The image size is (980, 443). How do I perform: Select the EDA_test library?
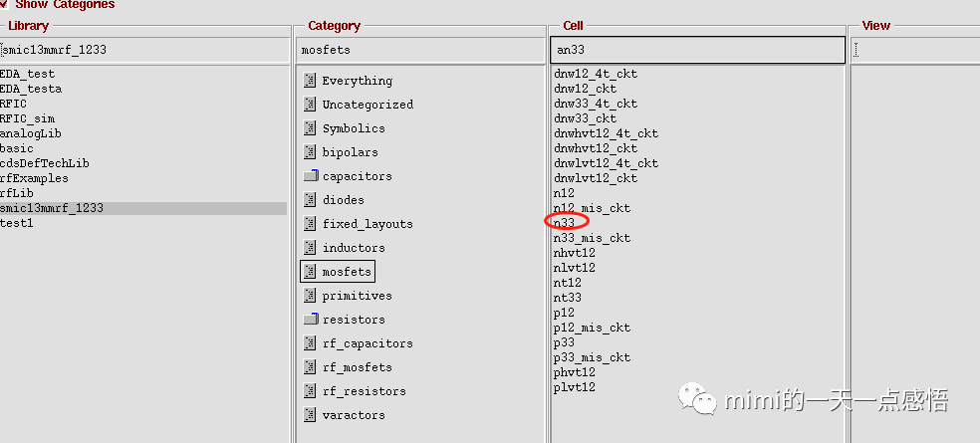coord(28,74)
